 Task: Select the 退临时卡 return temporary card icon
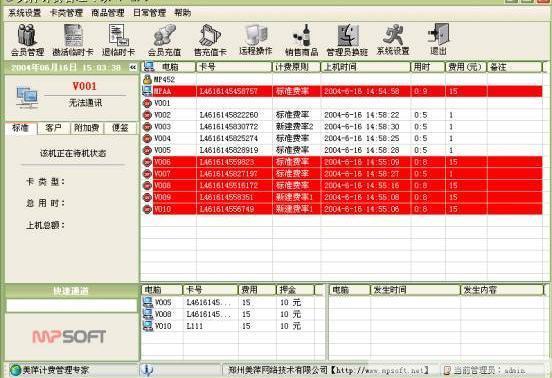pos(118,40)
